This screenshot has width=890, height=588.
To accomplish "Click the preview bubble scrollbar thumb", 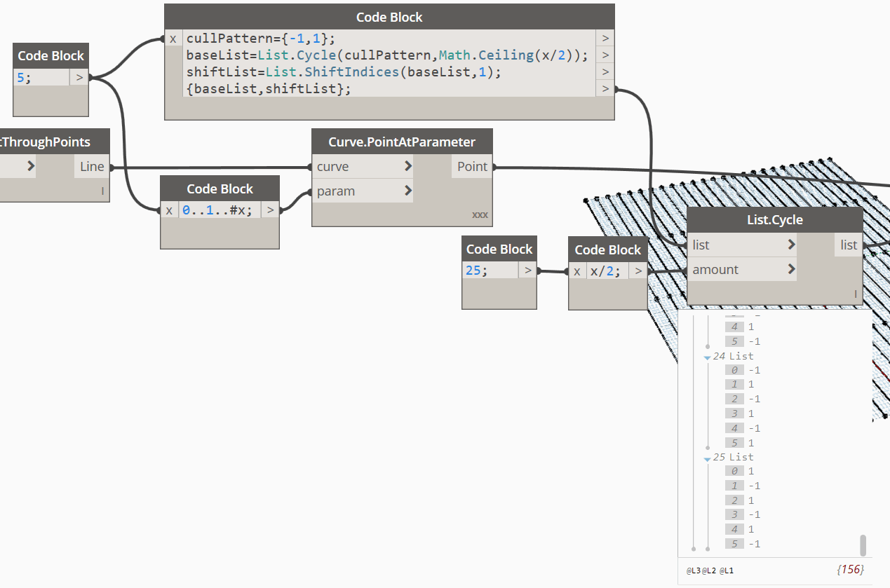I will [863, 545].
